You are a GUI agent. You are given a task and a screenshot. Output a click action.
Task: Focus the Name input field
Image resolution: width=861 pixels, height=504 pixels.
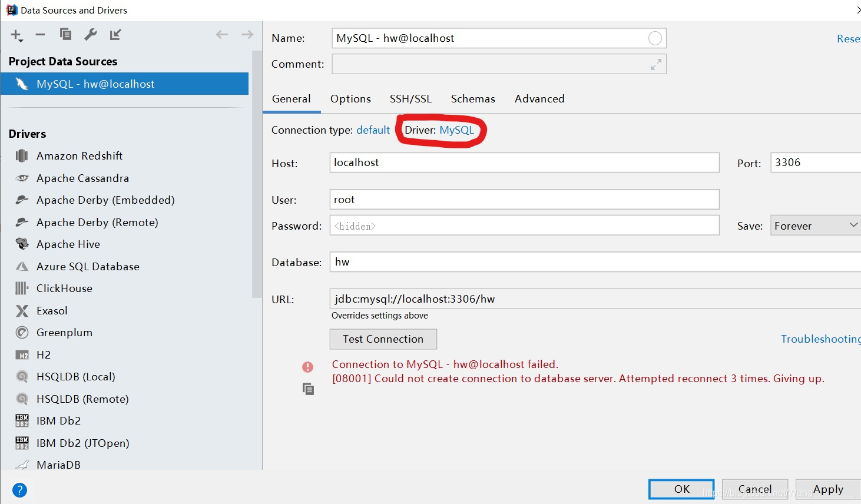pos(499,38)
